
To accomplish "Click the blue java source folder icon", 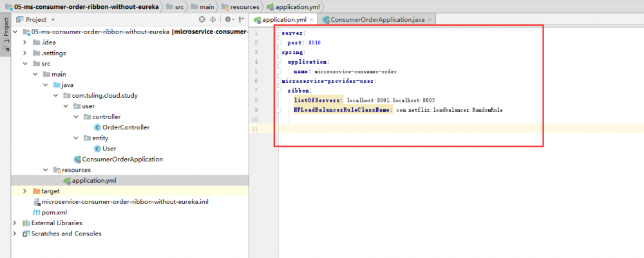I will point(57,85).
